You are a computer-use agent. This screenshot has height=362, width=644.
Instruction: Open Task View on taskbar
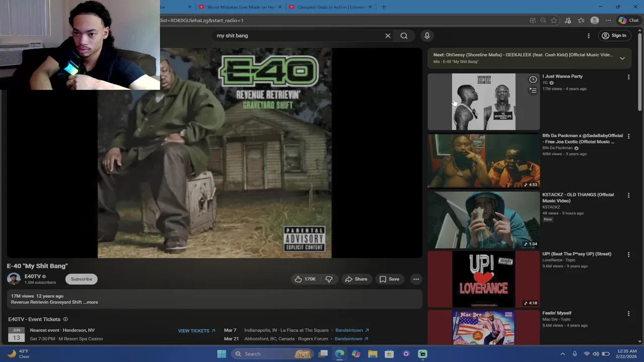(323, 354)
